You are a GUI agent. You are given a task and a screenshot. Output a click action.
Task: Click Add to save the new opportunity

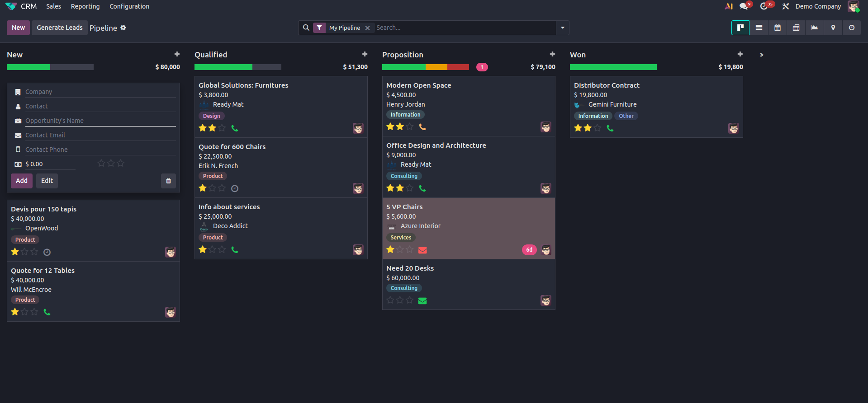point(22,181)
